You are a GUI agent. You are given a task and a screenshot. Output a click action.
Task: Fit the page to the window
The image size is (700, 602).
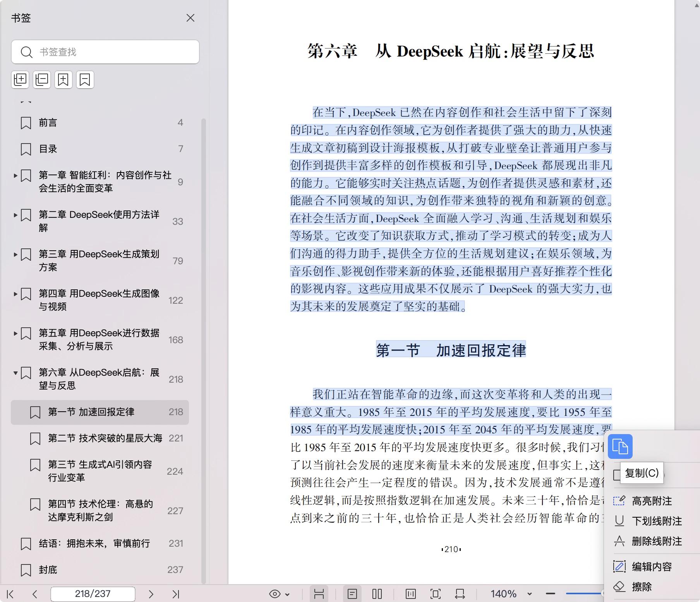[436, 594]
